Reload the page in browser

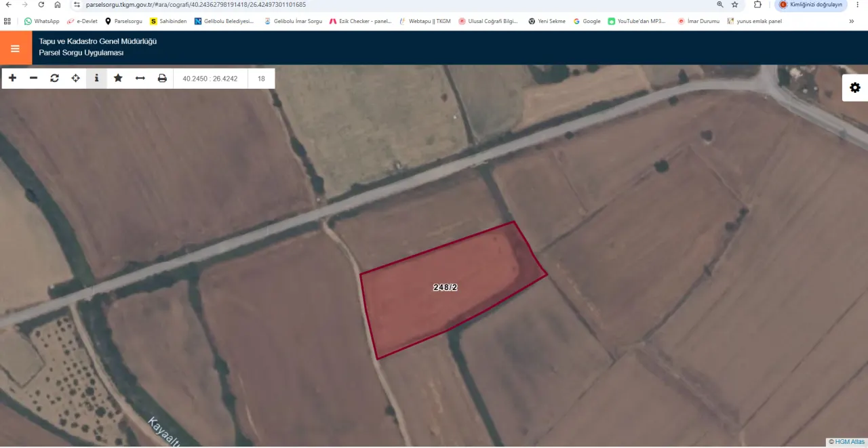41,5
